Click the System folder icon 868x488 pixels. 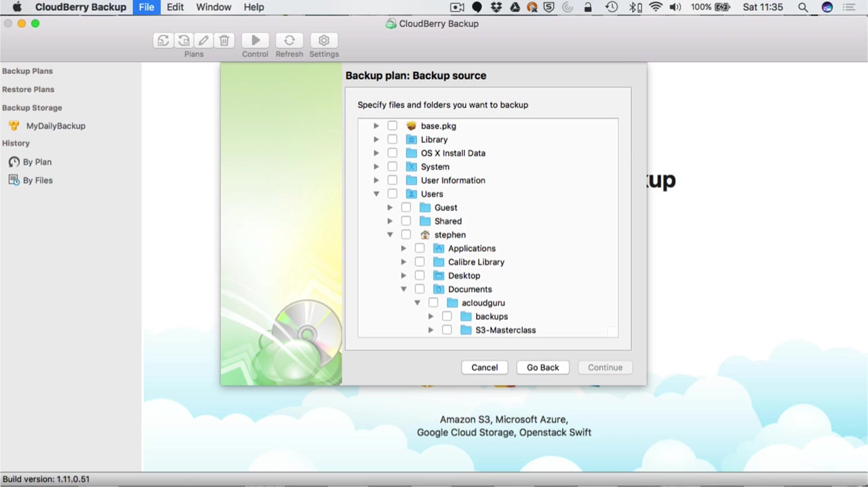click(411, 167)
